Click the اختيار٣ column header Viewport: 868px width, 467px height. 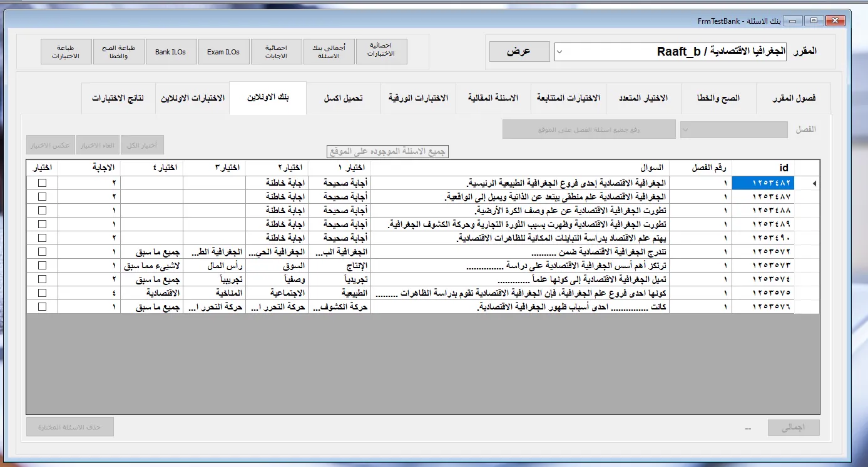(x=214, y=168)
